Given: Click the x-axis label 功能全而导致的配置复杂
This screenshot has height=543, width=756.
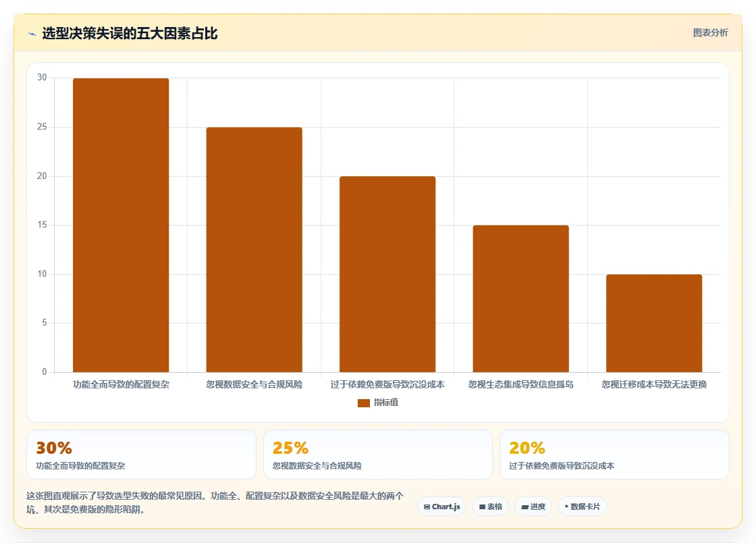Looking at the screenshot, I should click(x=121, y=384).
